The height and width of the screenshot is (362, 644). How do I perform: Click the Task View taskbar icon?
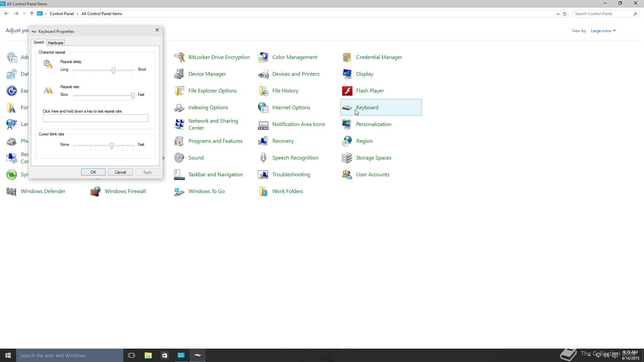click(x=131, y=355)
